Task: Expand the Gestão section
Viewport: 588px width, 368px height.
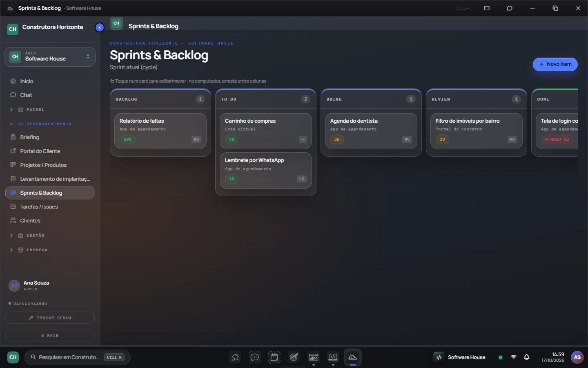Action: (50, 236)
